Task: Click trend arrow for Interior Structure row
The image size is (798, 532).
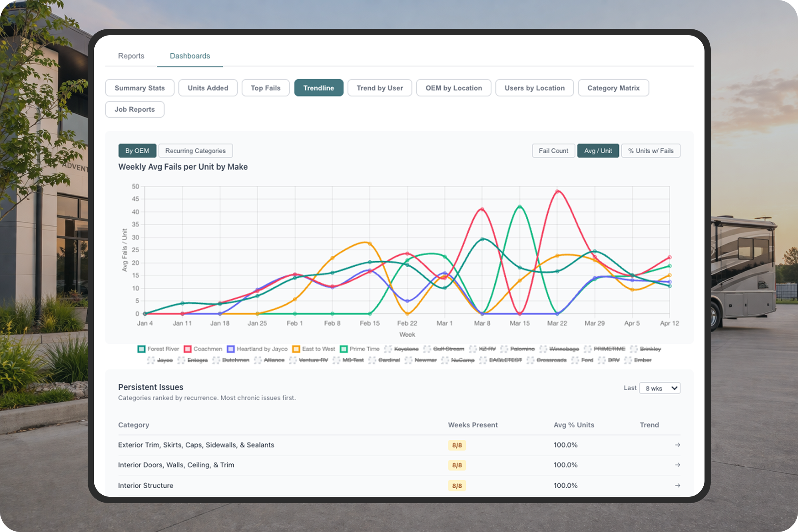Action: tap(677, 485)
